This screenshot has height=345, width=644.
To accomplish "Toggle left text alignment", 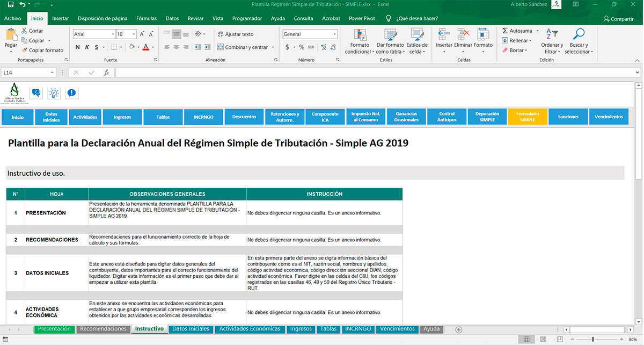I will [166, 47].
